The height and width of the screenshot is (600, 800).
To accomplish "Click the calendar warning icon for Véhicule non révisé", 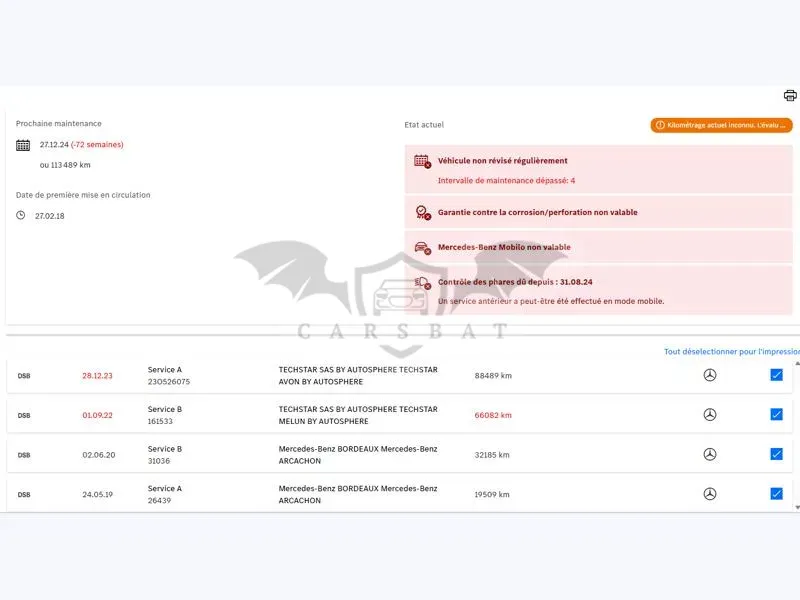I will coord(422,161).
